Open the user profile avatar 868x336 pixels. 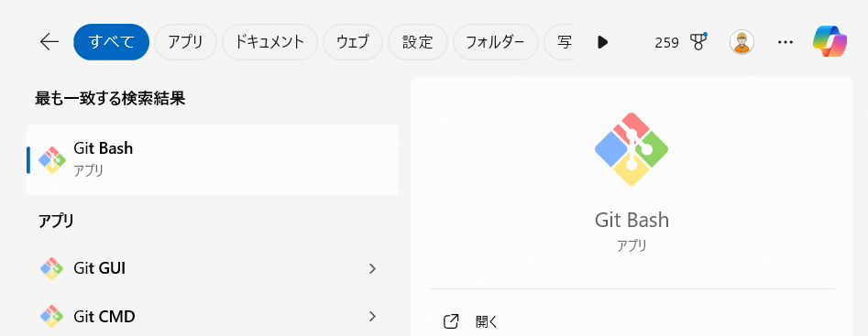click(742, 42)
